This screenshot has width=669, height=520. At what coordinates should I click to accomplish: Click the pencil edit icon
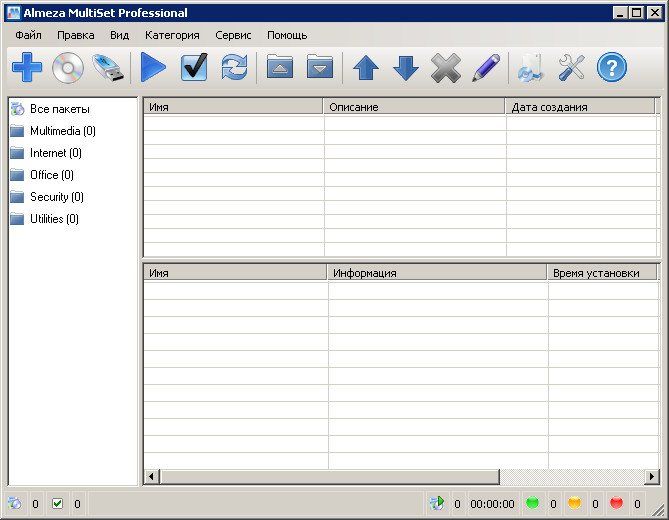tap(486, 68)
